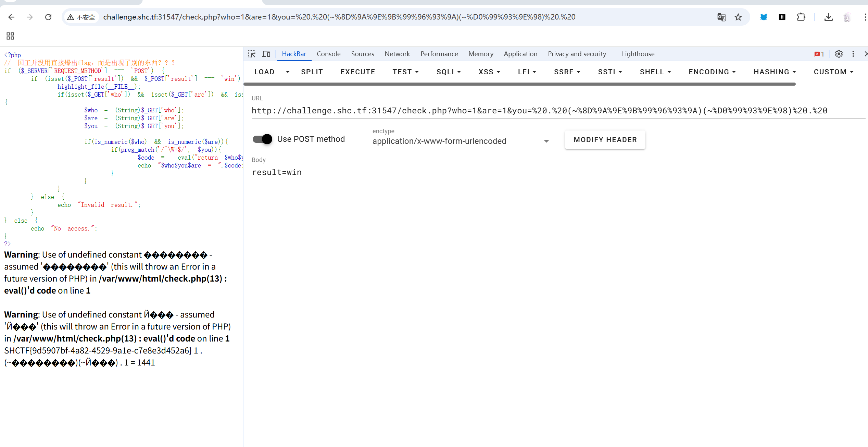Open the apps grid icon
This screenshot has width=868, height=447.
tap(10, 36)
